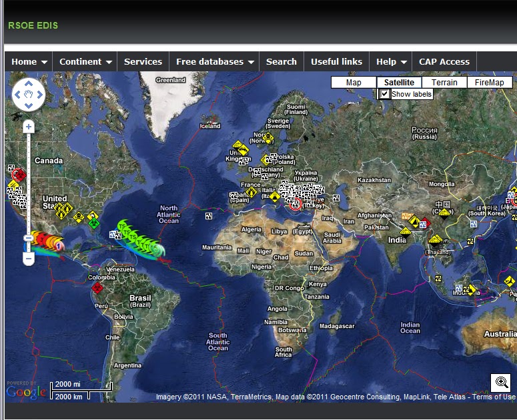Open the earthquake marker over Spain
Viewport: 517px width, 420px height.
233,196
